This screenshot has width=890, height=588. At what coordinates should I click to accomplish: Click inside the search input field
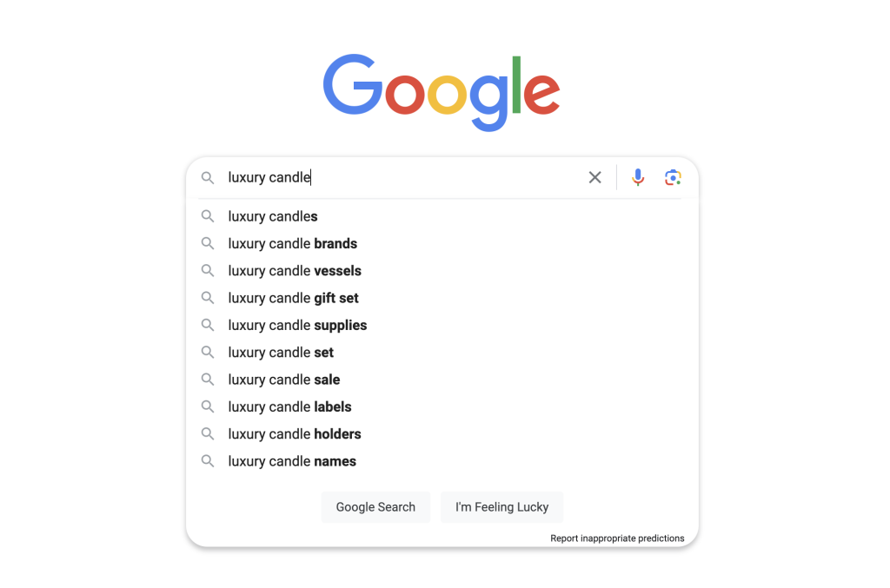(x=391, y=177)
